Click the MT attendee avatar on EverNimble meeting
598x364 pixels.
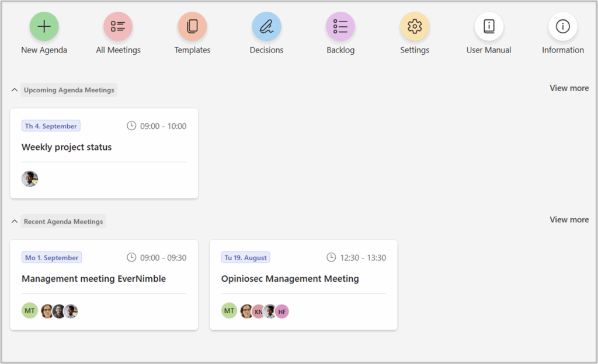[30, 310]
